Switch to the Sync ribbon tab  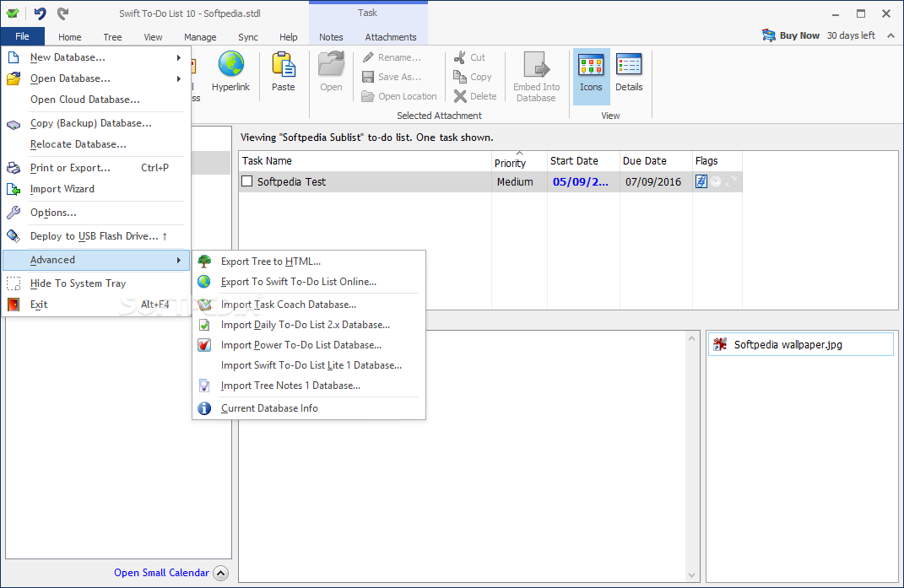point(248,37)
